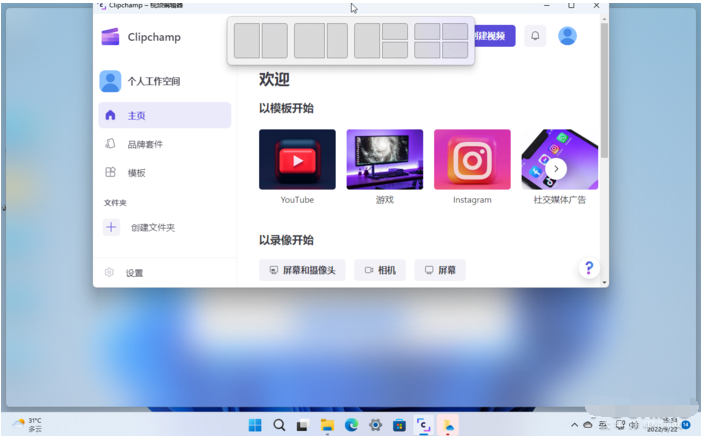Open the folder-with-cloud app on taskbar

(x=448, y=425)
